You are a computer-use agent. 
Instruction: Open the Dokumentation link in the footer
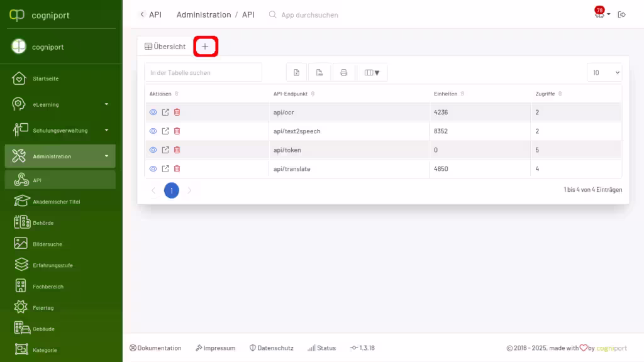[x=155, y=348]
